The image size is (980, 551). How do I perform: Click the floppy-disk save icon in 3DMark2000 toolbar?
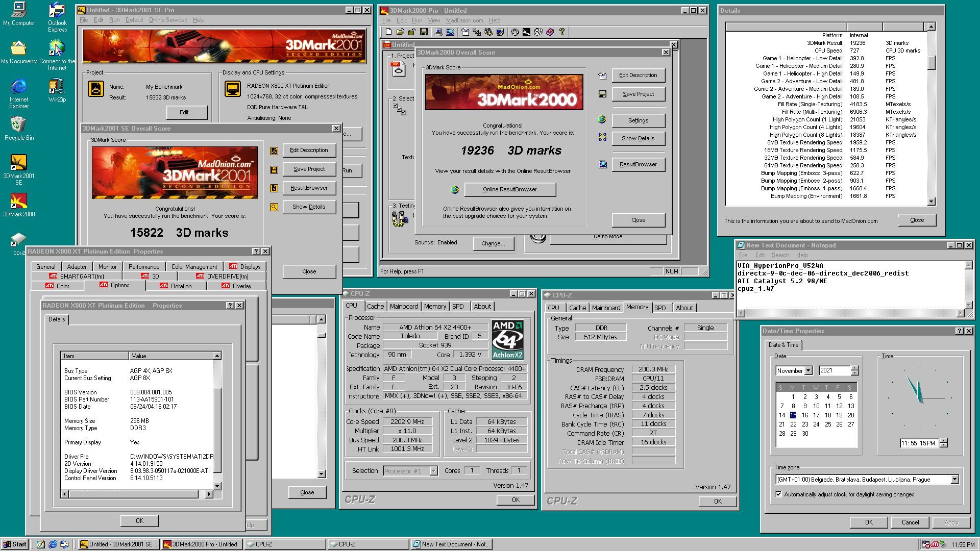pyautogui.click(x=424, y=32)
